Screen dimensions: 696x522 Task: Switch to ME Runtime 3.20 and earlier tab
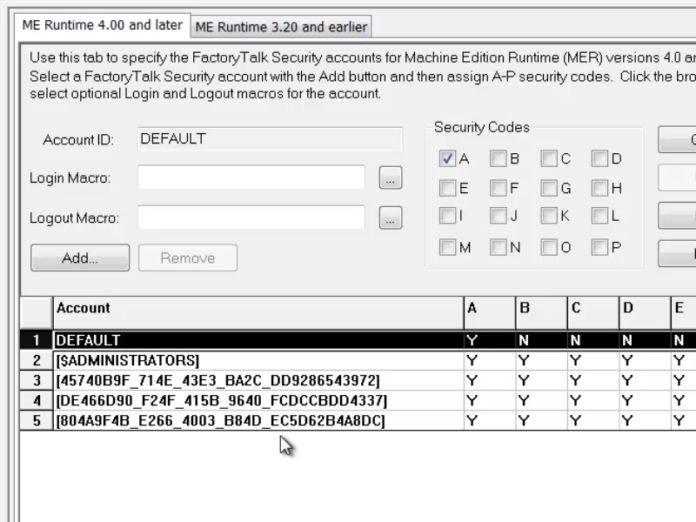tap(281, 27)
